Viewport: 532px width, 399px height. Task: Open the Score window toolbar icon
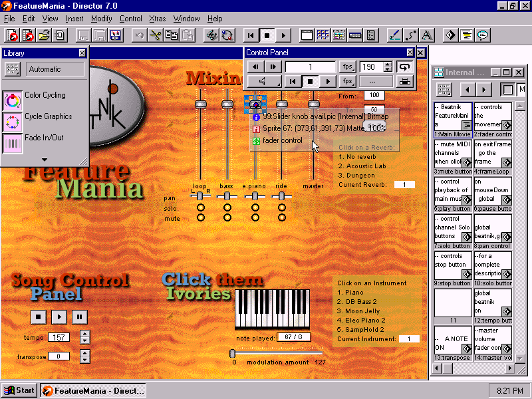[x=338, y=35]
